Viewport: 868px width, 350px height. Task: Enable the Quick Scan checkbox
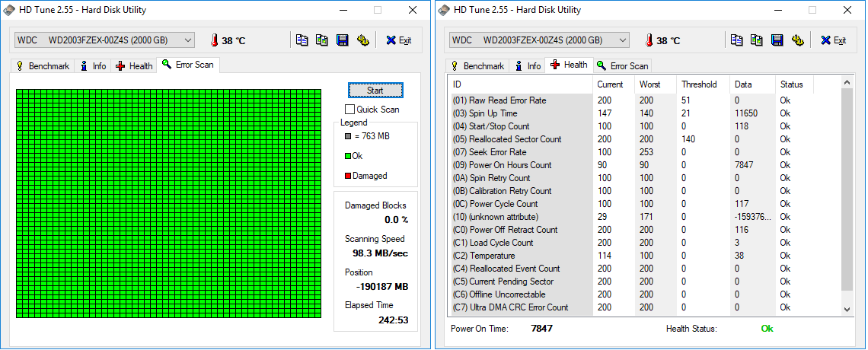350,110
